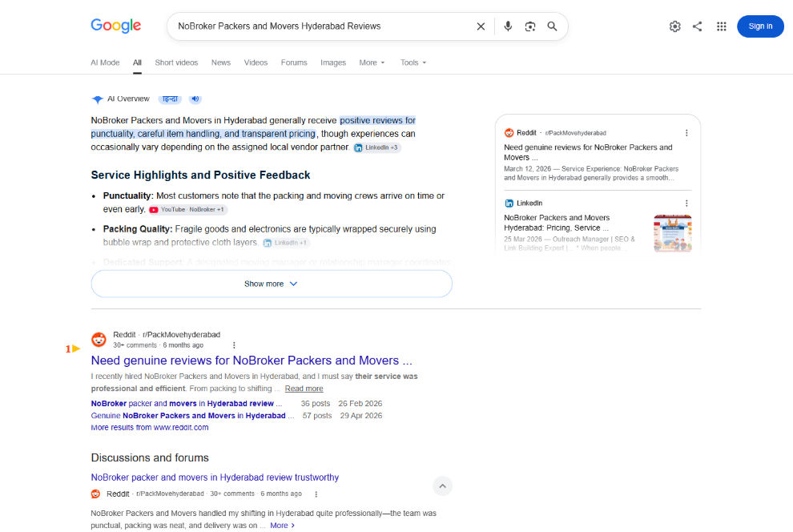793x532 pixels.
Task: Click 'Service Highlights and Positive Feedback' heading
Action: tap(200, 175)
